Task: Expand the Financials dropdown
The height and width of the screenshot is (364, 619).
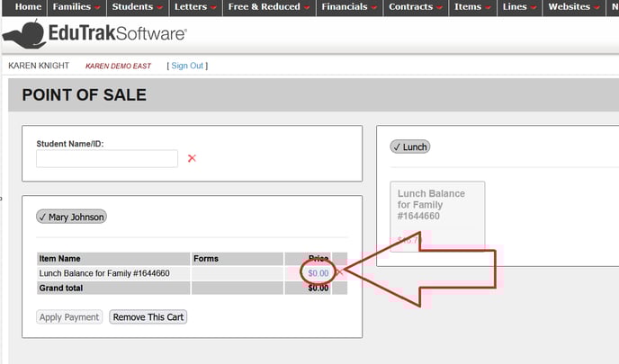Action: (x=349, y=7)
